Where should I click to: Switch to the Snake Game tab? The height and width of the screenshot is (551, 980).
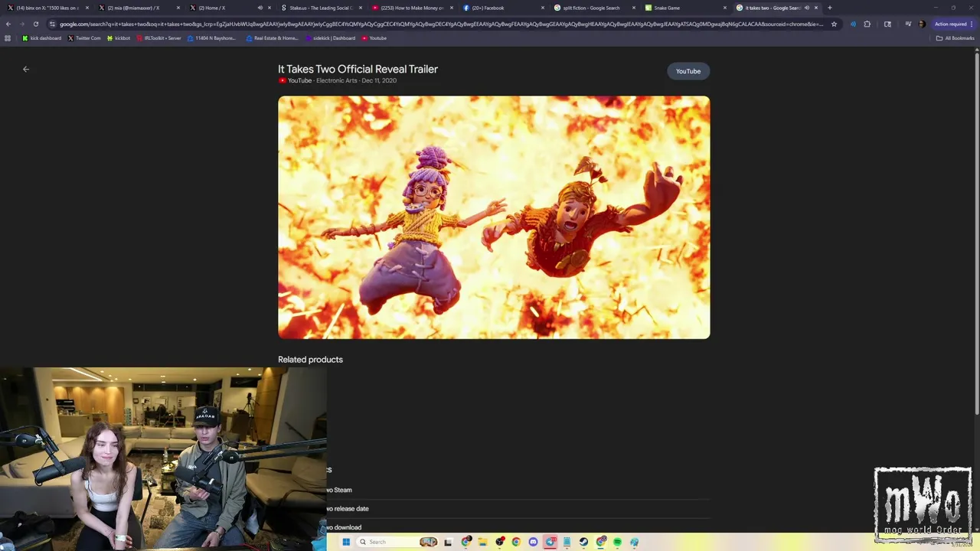[685, 8]
